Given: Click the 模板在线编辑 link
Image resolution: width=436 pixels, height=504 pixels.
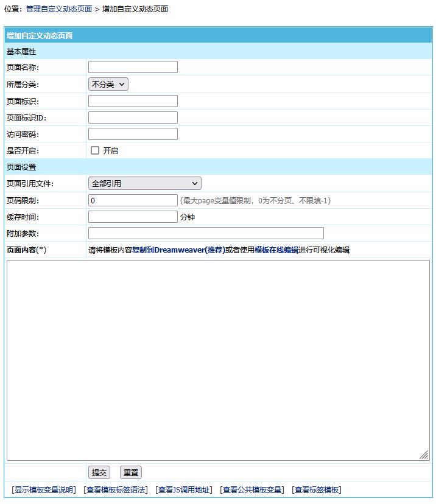Looking at the screenshot, I should point(276,250).
